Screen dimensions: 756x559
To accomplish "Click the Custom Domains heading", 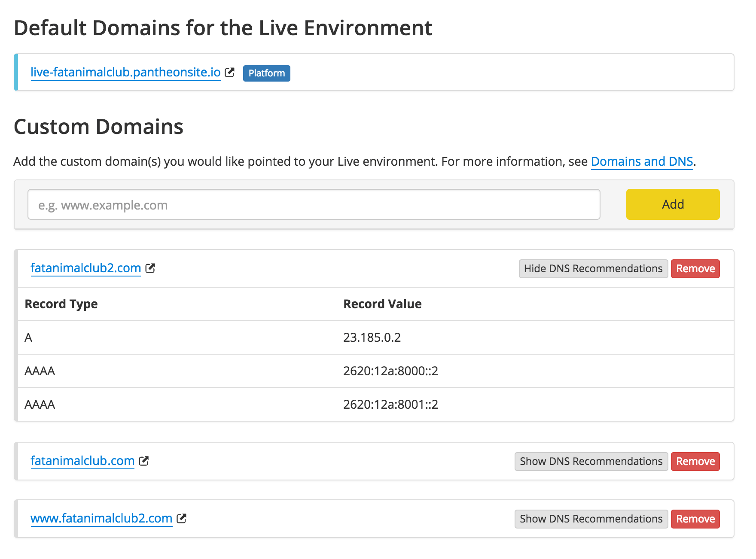I will pos(99,127).
